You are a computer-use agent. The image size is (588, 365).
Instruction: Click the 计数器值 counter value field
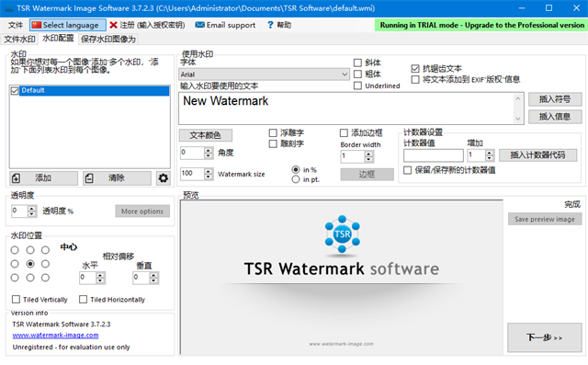pos(434,155)
